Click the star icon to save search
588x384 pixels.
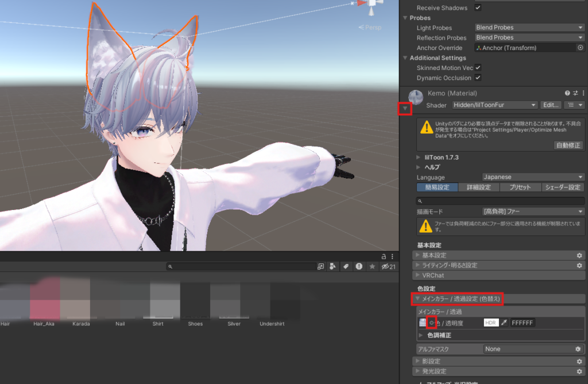point(372,266)
